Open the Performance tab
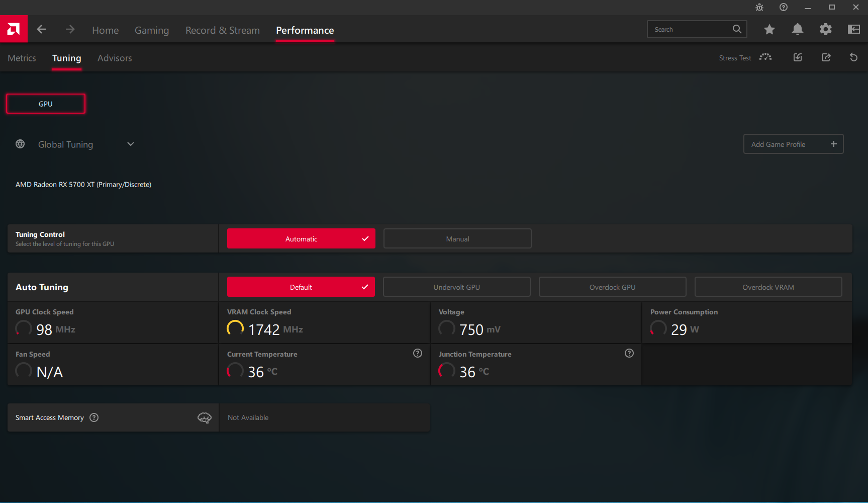Image resolution: width=868 pixels, height=503 pixels. (x=305, y=30)
